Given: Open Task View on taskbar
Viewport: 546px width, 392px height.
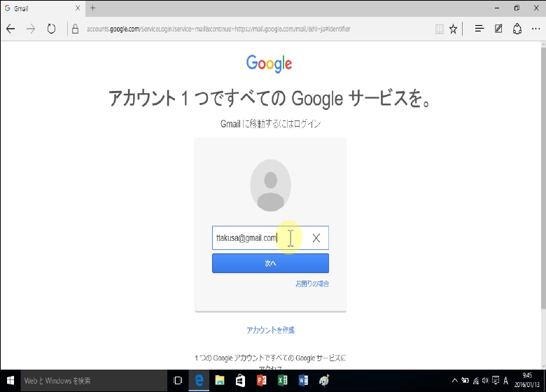Looking at the screenshot, I should point(178,381).
